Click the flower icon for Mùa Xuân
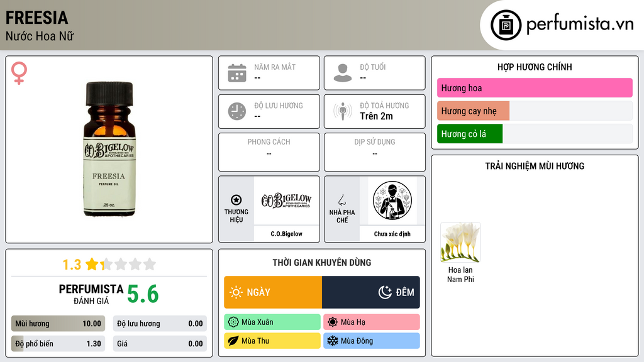Image resolution: width=644 pixels, height=362 pixels. click(x=233, y=322)
